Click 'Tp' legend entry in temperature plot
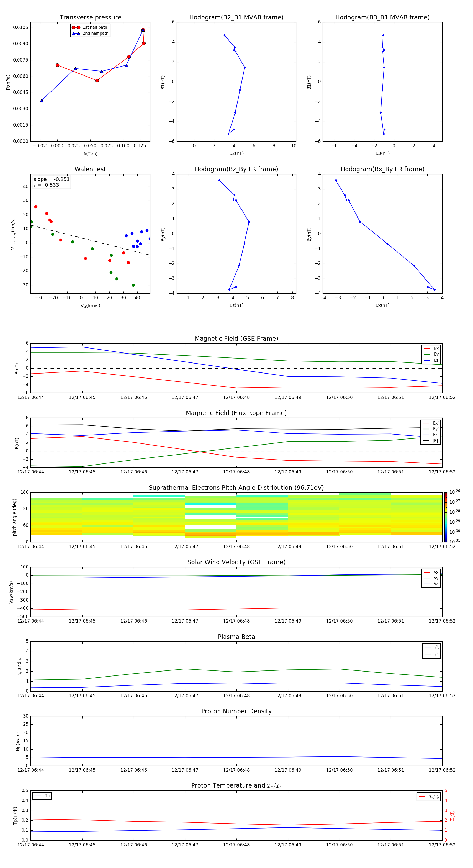 42,796
